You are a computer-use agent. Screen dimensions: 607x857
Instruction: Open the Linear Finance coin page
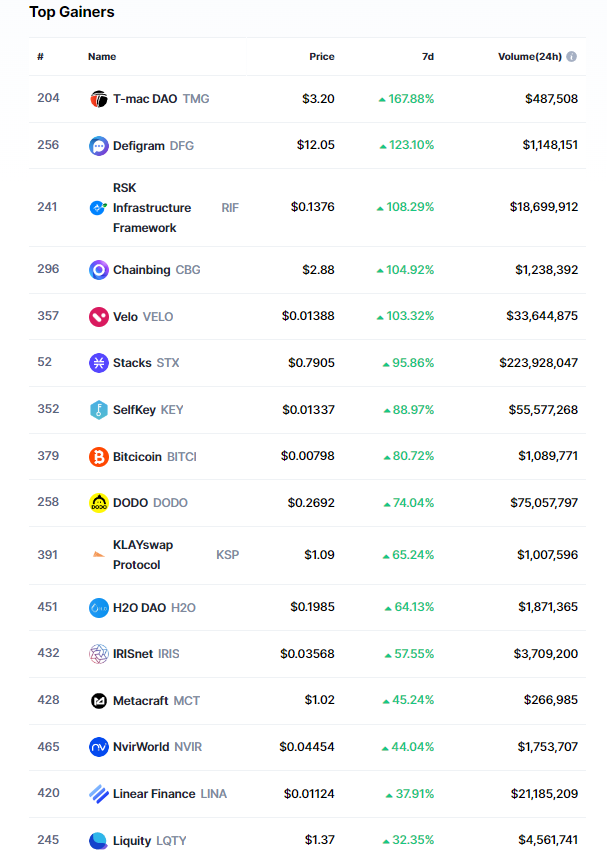point(154,794)
